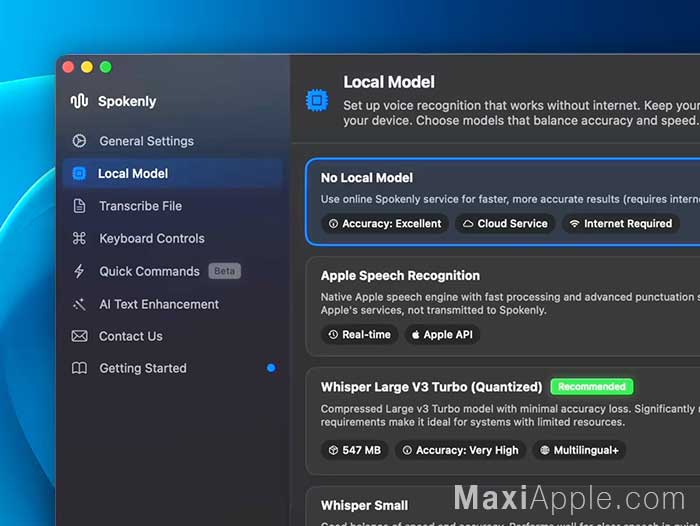This screenshot has height=526, width=700.
Task: Click the Cloud Service tag text
Action: pyautogui.click(x=512, y=224)
